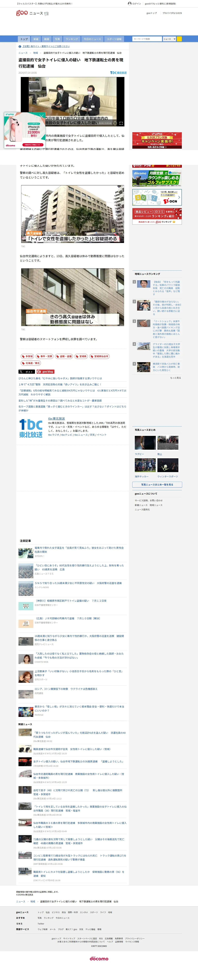
Task: Click びろんと伸びた鼻毛 article link
Action: click(60, 378)
